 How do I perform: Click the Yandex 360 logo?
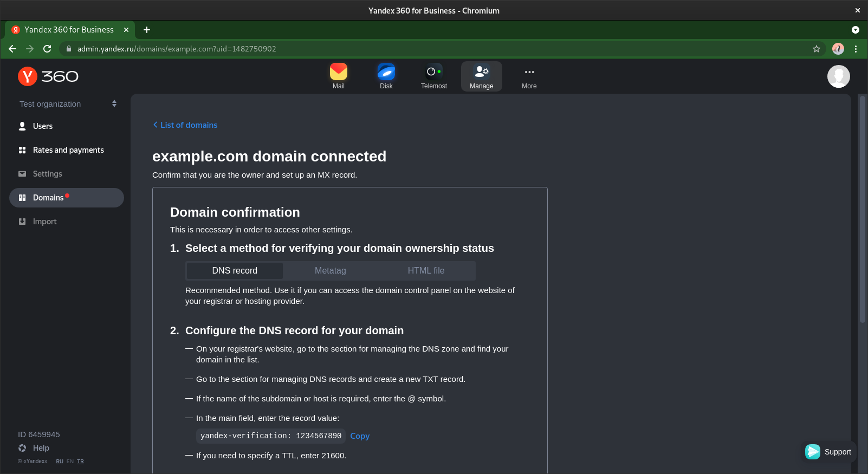coord(48,76)
